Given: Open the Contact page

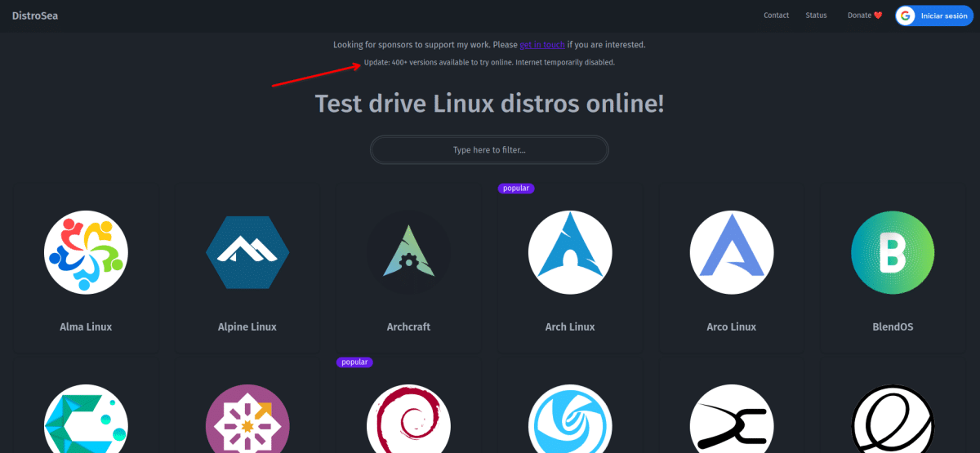Looking at the screenshot, I should 777,16.
